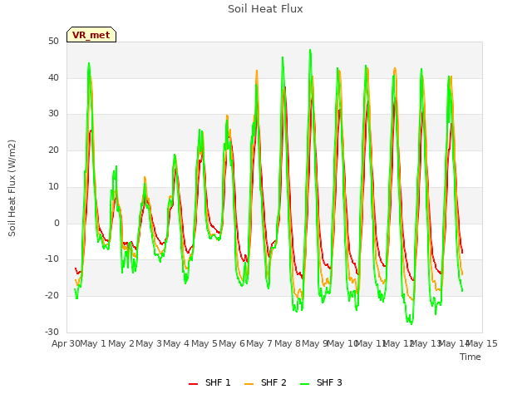Click the Apr 30 x-axis tick label
The width and height of the screenshot is (532, 399).
click(66, 343)
